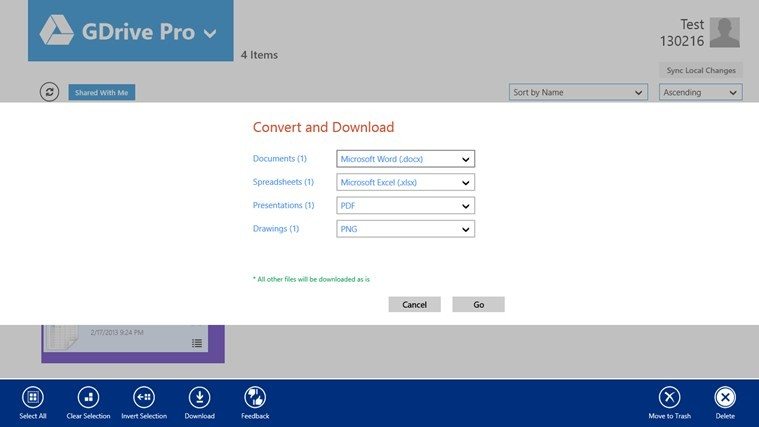Click the "Presentations (1)" label

coord(284,205)
